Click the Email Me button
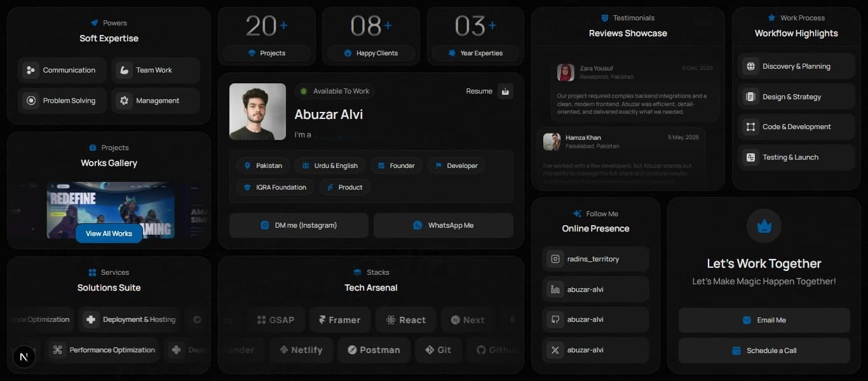The width and height of the screenshot is (868, 381). click(x=764, y=320)
